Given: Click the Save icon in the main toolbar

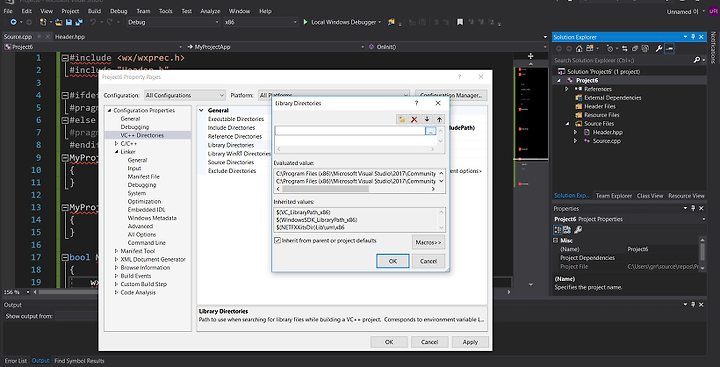Looking at the screenshot, I should tap(69, 22).
